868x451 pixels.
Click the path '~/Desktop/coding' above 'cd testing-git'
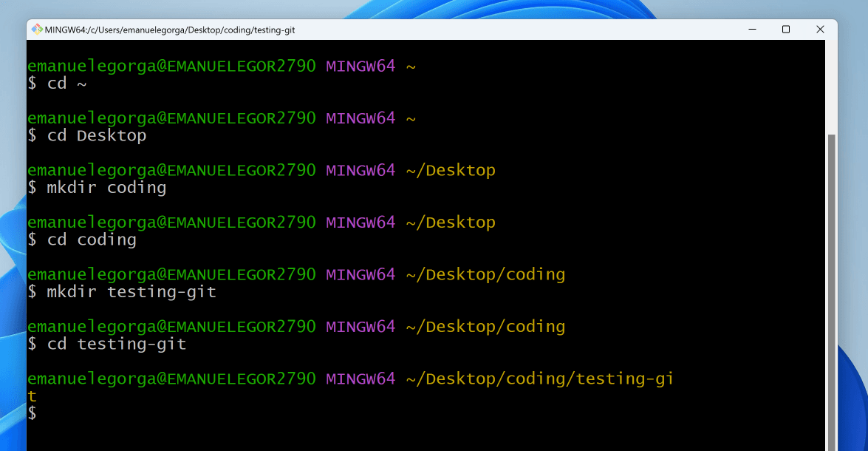(485, 327)
